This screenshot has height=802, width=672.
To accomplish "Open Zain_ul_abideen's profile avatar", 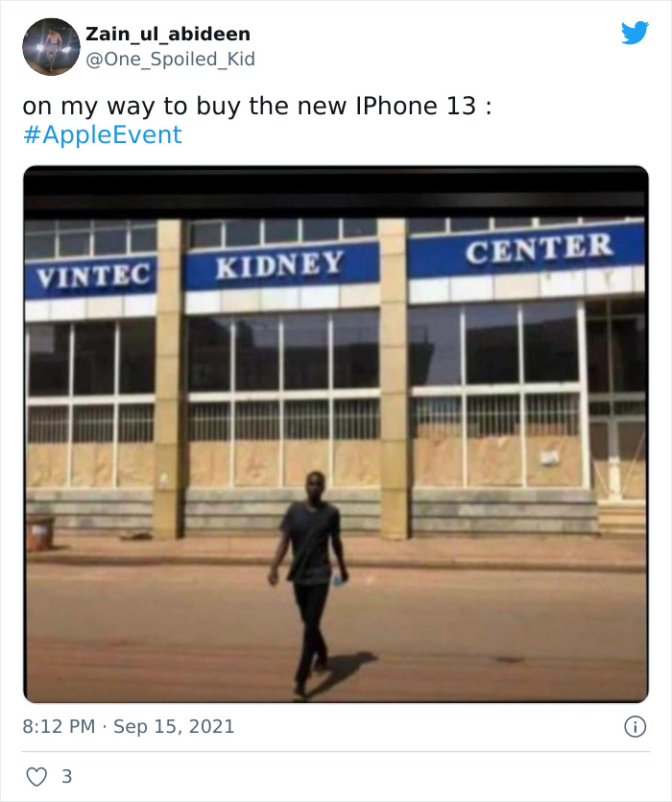I will click(x=51, y=46).
